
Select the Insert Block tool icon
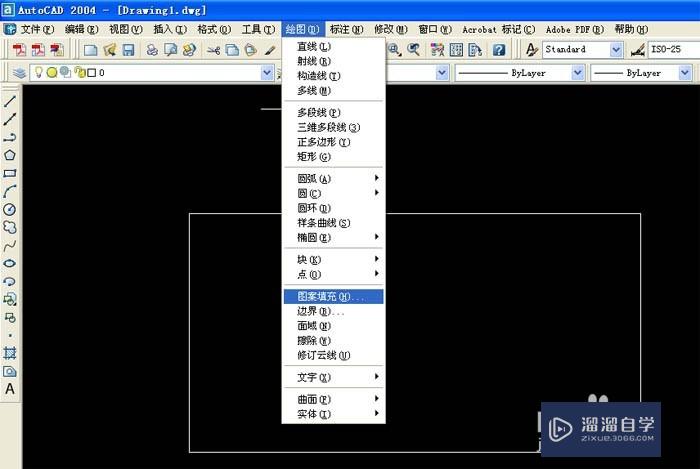[x=10, y=299]
